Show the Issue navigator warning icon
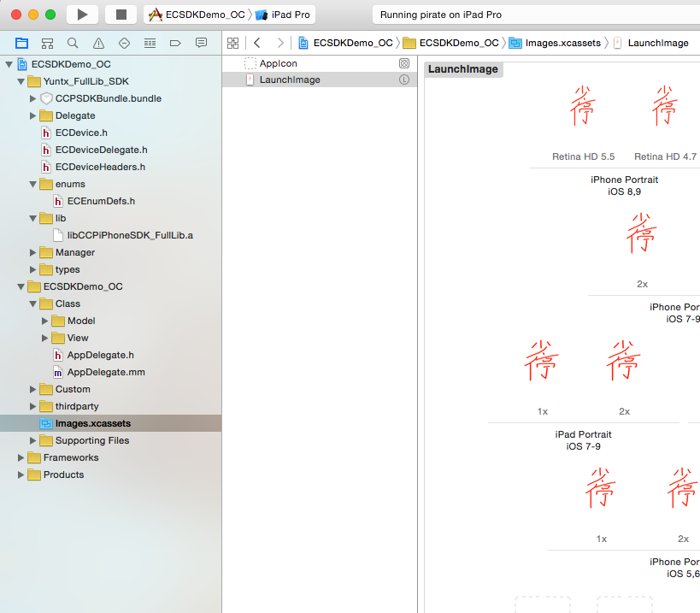Viewport: 700px width, 613px height. (98, 44)
